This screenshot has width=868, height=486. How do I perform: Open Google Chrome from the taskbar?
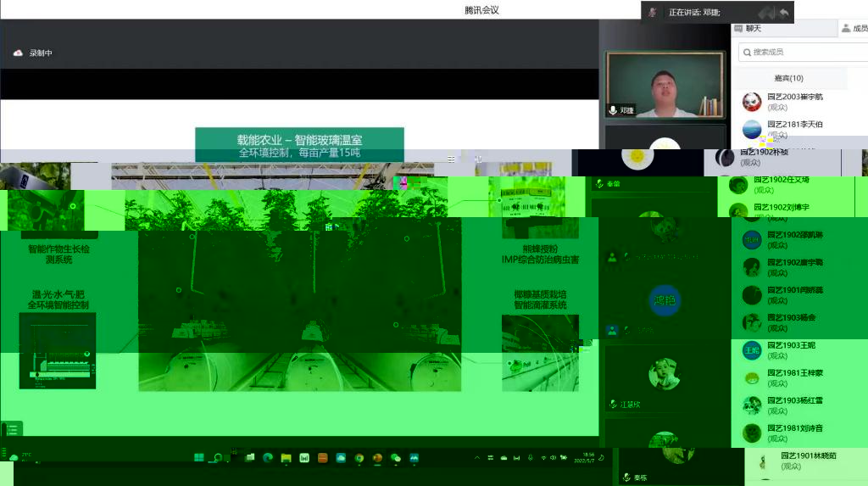359,458
